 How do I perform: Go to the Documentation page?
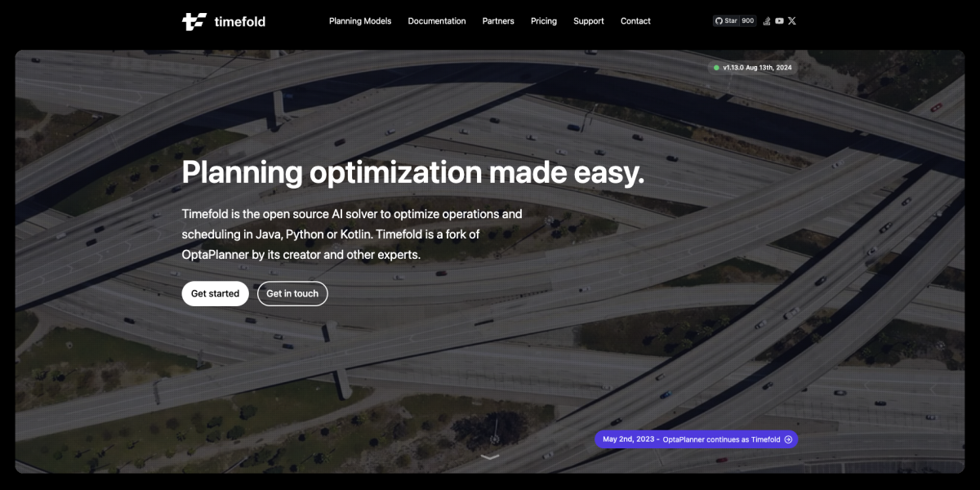(x=437, y=21)
